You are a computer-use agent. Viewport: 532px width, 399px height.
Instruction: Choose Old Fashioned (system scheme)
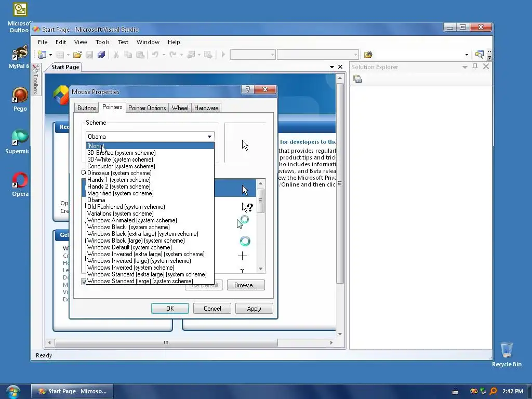tap(150, 207)
